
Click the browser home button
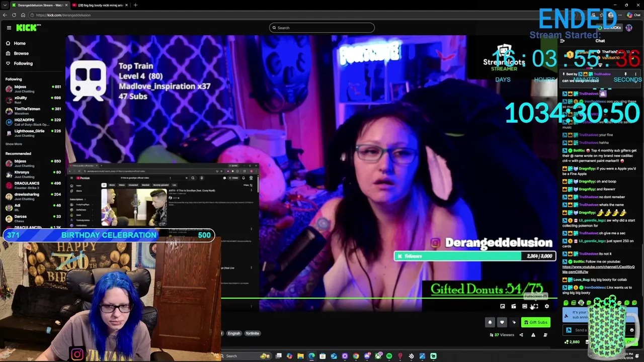click(x=23, y=15)
